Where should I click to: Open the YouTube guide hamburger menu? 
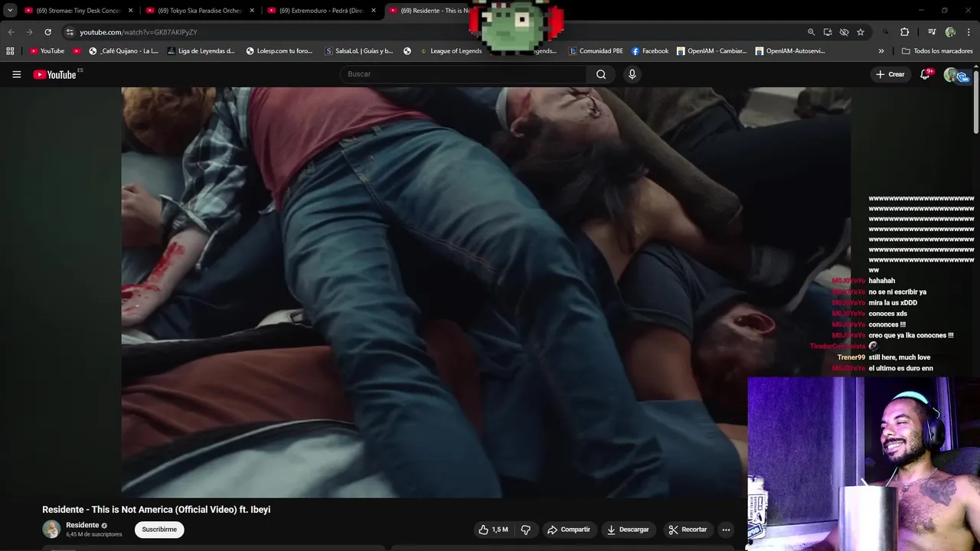coord(16,74)
